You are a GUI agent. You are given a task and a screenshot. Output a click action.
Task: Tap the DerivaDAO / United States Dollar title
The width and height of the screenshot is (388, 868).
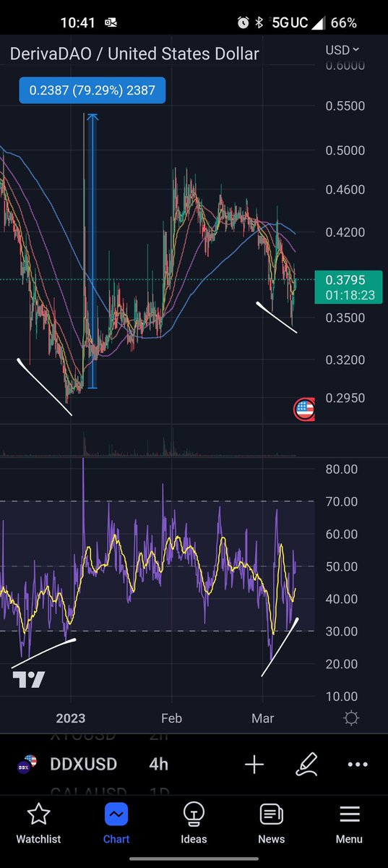point(134,54)
